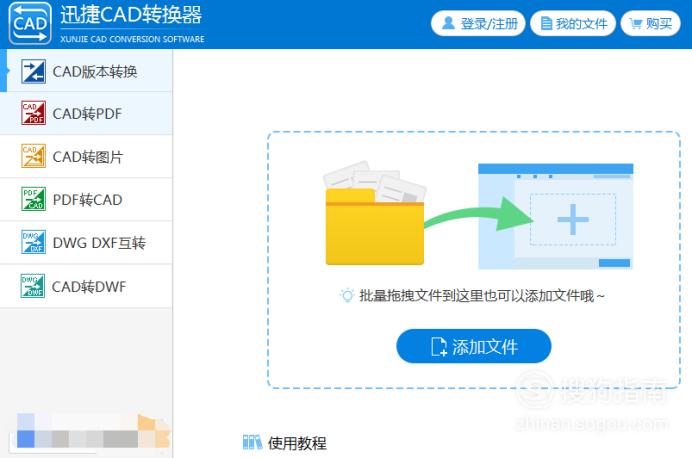Click the lightbulb tip icon
The width and height of the screenshot is (692, 458).
[347, 295]
